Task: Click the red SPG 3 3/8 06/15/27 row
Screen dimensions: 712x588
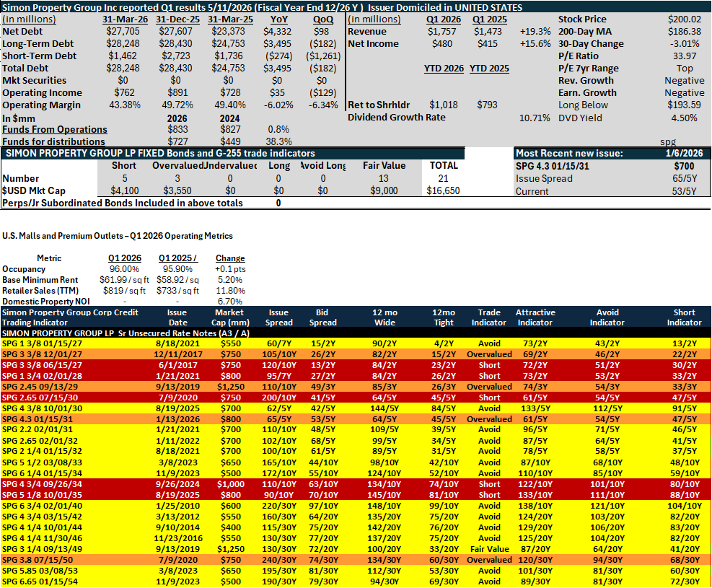Action: coord(356,365)
